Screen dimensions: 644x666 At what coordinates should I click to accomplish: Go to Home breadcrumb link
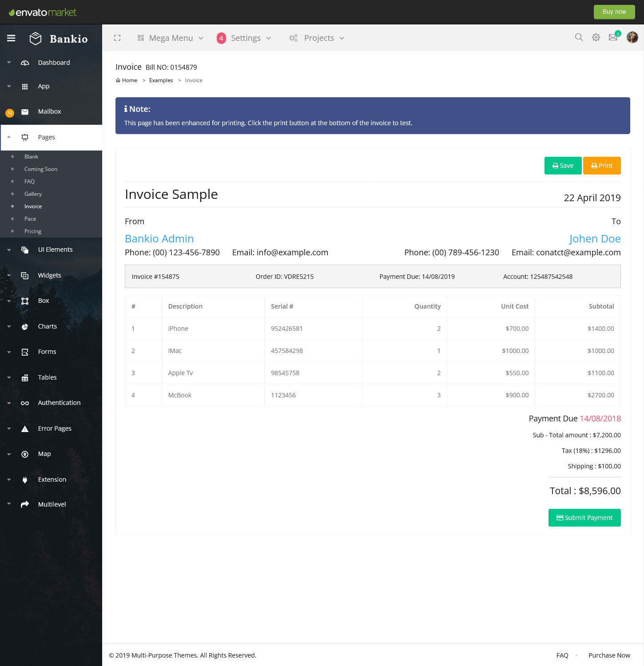(x=127, y=80)
